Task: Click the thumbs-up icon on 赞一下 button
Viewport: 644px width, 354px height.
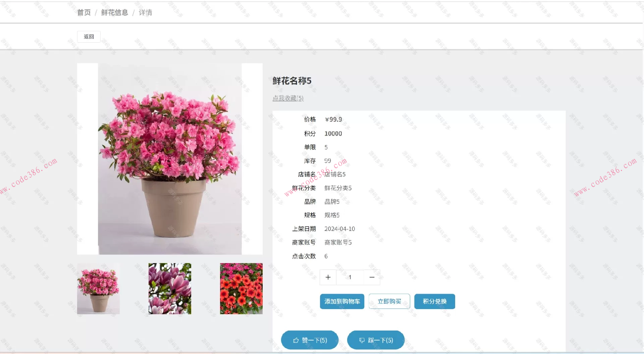Action: (296, 340)
